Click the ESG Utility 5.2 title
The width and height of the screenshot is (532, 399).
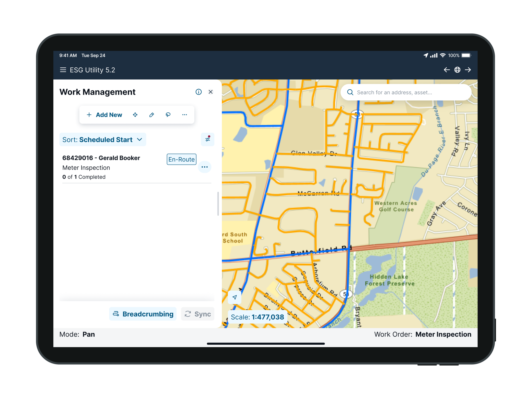pyautogui.click(x=92, y=70)
